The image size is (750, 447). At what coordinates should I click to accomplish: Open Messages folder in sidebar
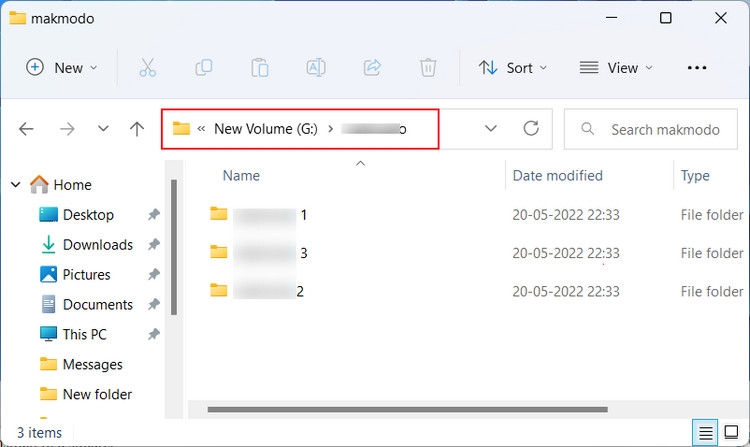tap(81, 364)
